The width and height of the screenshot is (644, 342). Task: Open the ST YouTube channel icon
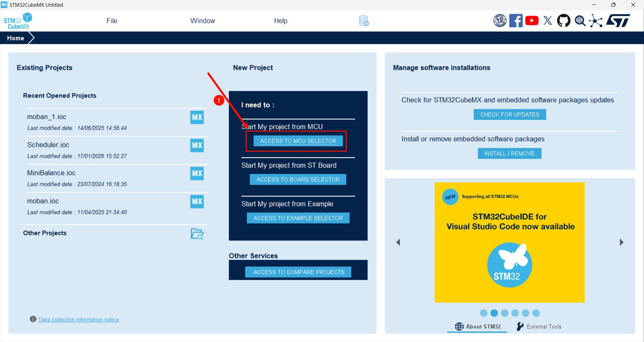532,20
